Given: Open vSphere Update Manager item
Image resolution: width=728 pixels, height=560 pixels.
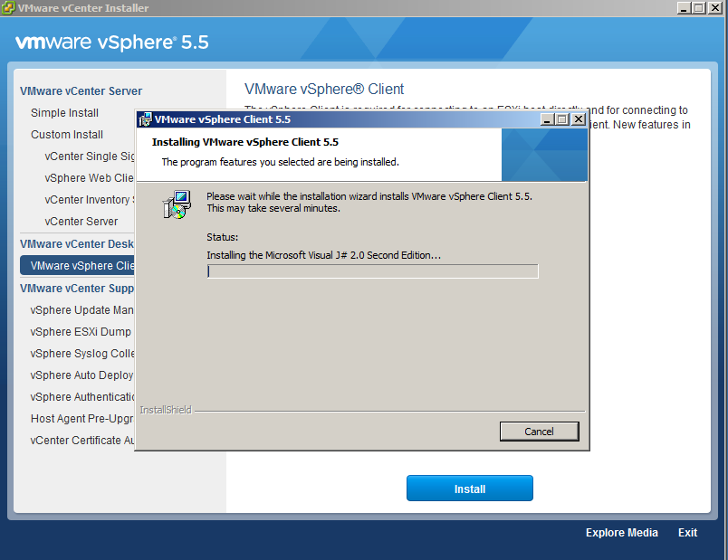Looking at the screenshot, I should 82,310.
